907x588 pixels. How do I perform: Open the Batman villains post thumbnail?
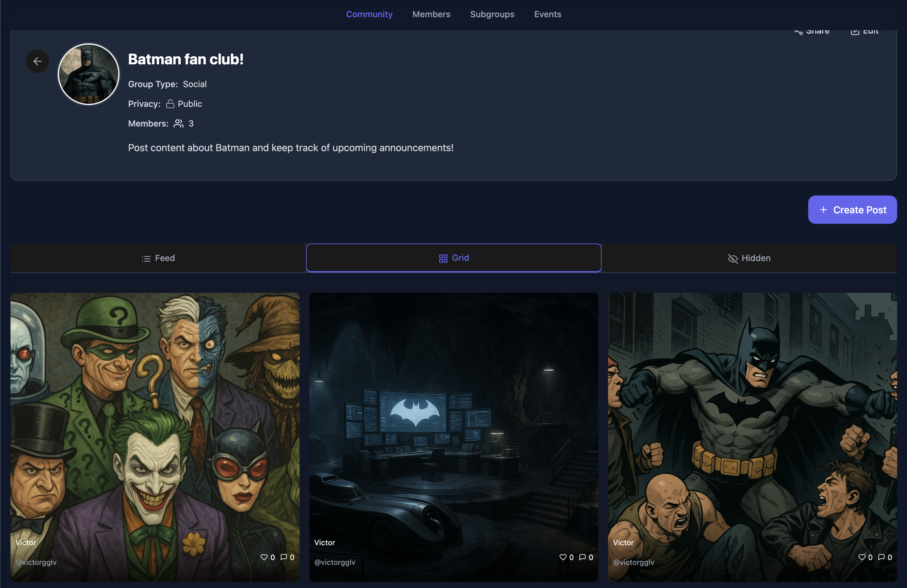pyautogui.click(x=155, y=437)
